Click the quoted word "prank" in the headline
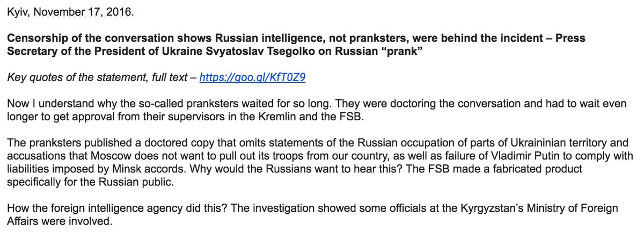 pyautogui.click(x=435, y=52)
